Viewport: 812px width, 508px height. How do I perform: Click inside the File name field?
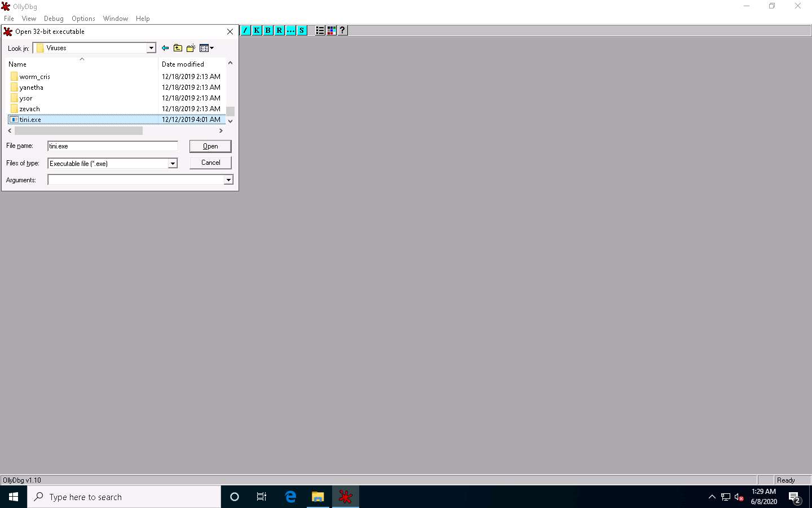tap(113, 146)
